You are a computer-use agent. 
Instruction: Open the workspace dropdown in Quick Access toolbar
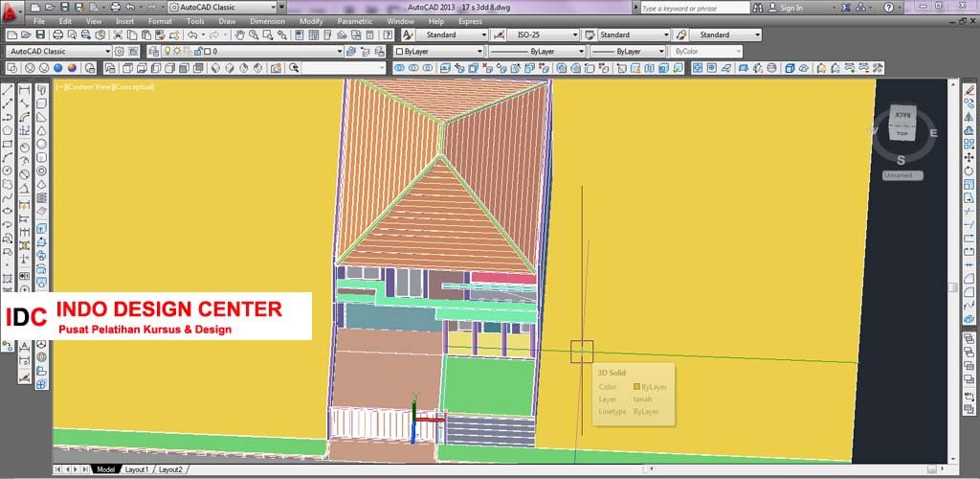click(x=223, y=8)
